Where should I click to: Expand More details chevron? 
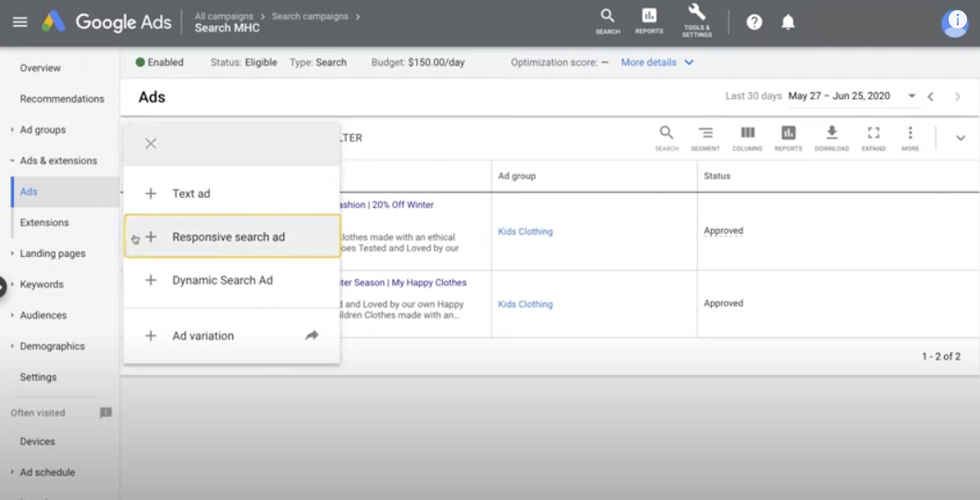[689, 63]
